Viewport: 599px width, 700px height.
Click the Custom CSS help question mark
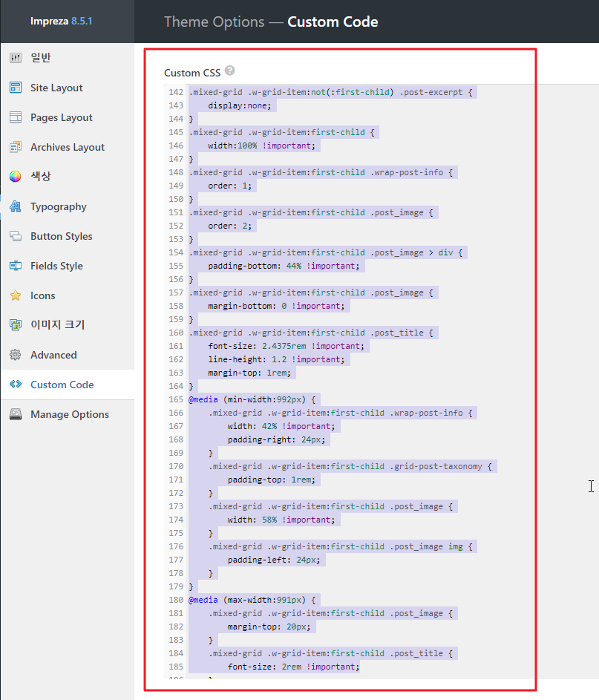[x=230, y=71]
